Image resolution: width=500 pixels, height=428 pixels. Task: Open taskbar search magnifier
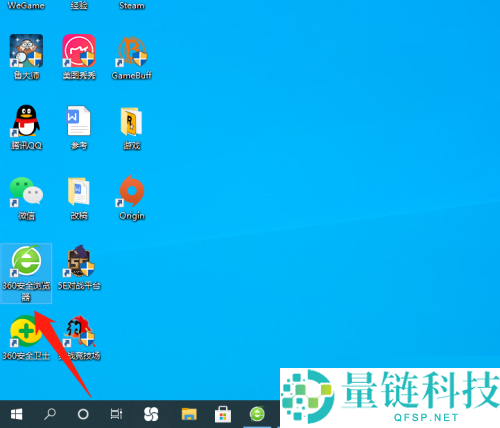50,414
